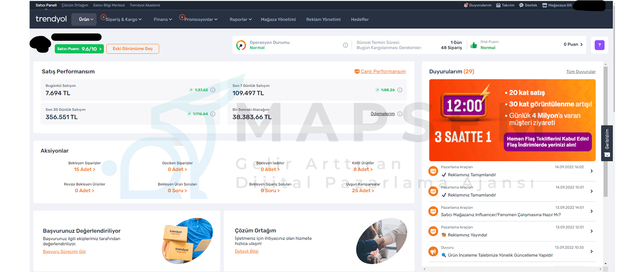The width and height of the screenshot is (644, 272).
Task: Open Reklam Yönetimi menu item
Action: coord(323,19)
